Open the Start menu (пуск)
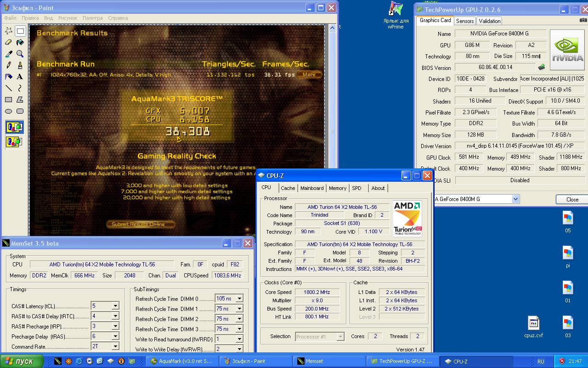 22,361
